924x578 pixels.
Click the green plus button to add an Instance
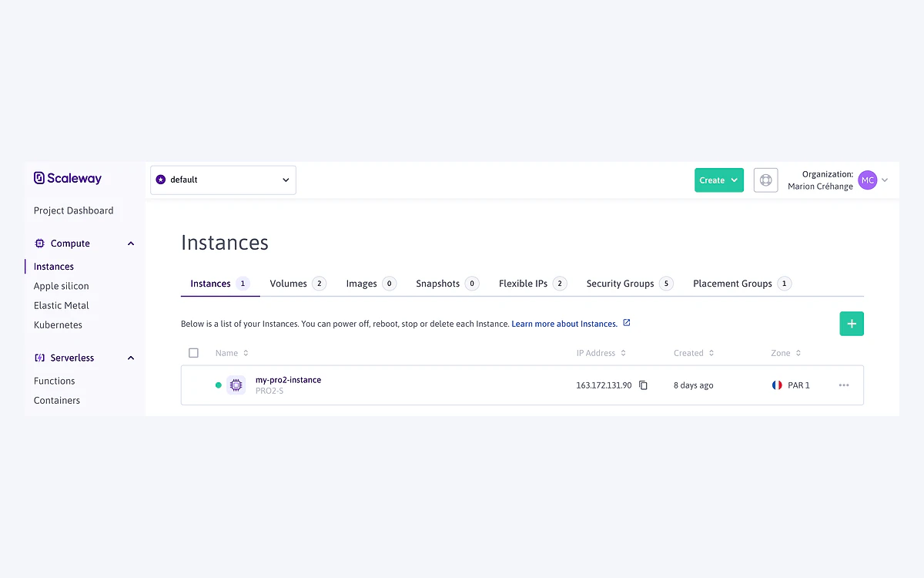click(x=852, y=324)
